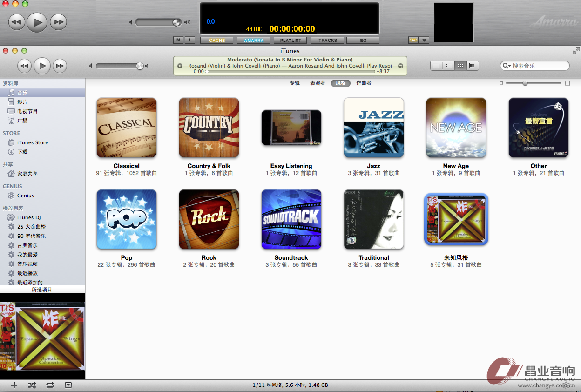The image size is (581, 392).
Task: Toggle the yellow link icon in Amarra
Action: [413, 40]
